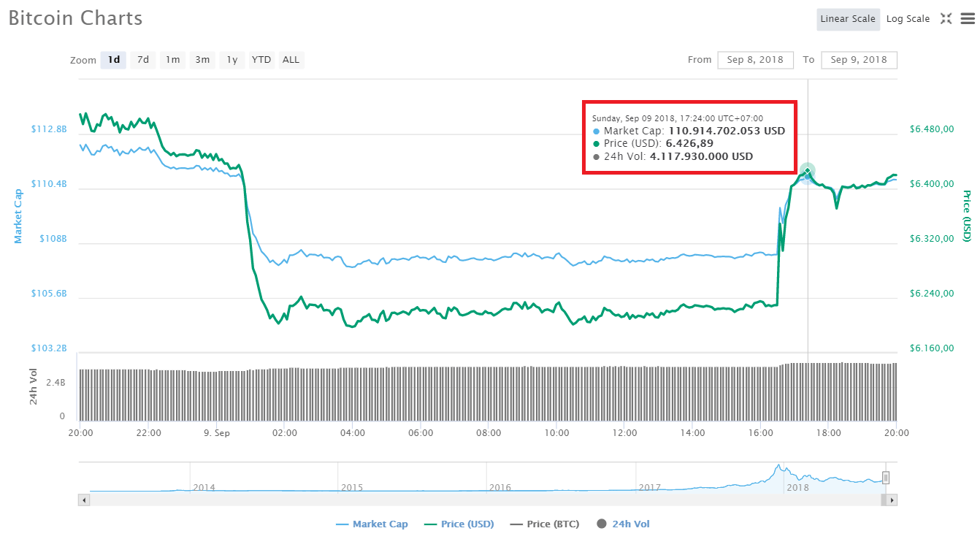Select 1y zoom range
Viewport: 980px width, 539px height.
[x=231, y=60]
